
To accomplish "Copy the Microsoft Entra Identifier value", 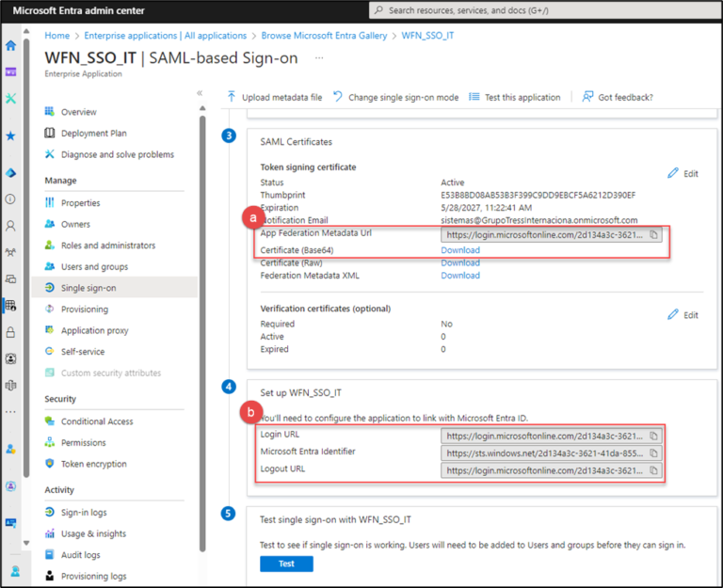I will coord(654,453).
